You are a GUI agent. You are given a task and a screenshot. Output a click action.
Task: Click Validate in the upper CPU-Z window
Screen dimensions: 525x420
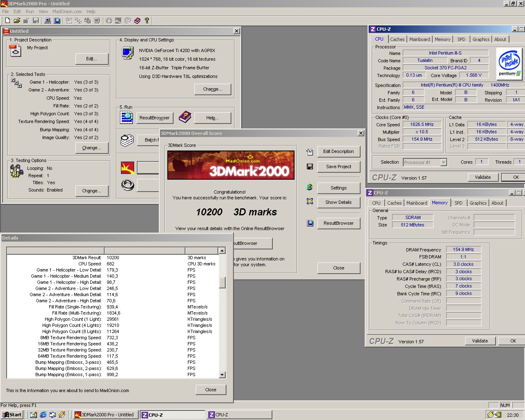coord(483,177)
